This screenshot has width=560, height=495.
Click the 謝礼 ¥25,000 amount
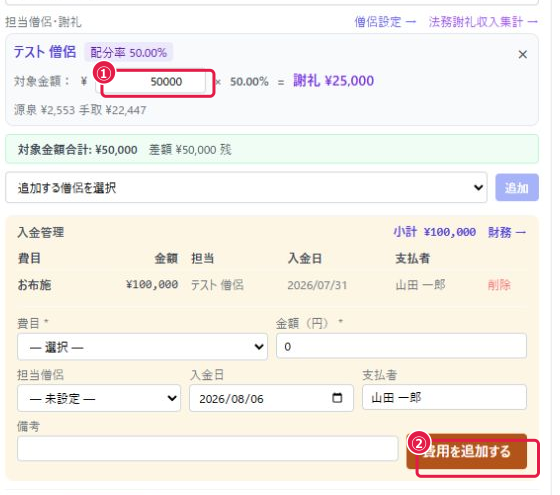[334, 81]
